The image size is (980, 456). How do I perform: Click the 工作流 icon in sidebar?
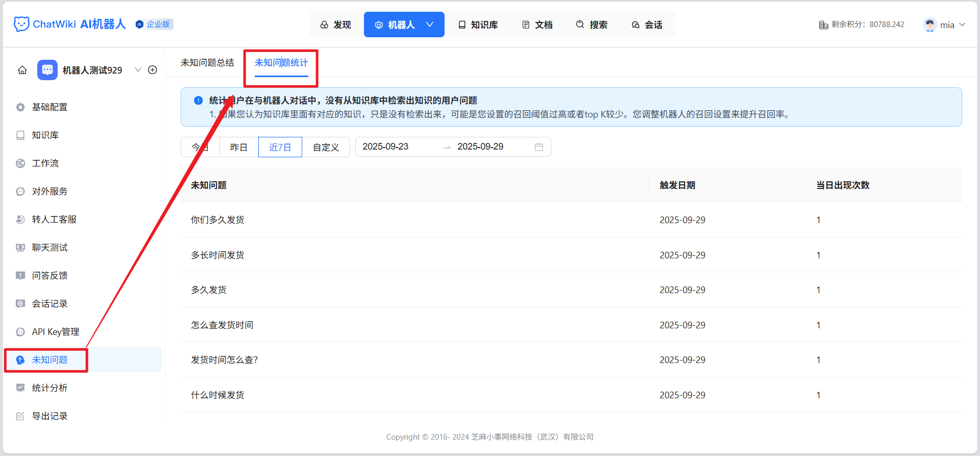(x=20, y=163)
